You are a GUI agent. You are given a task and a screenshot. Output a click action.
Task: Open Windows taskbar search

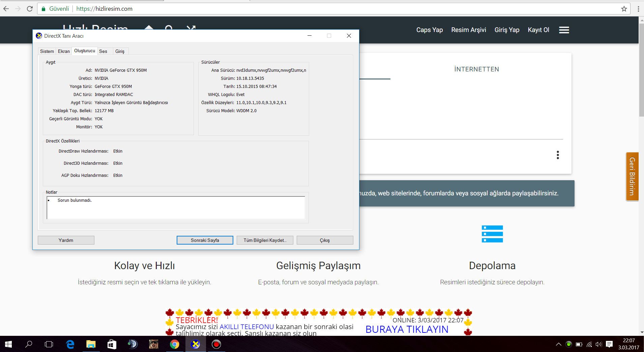click(x=29, y=344)
